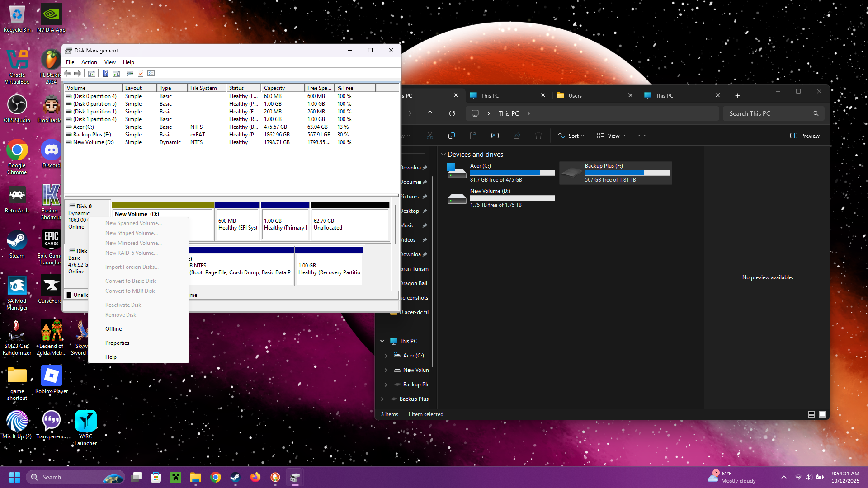Add a new File Explorer tab
Screen dimensions: 868x488
point(737,96)
